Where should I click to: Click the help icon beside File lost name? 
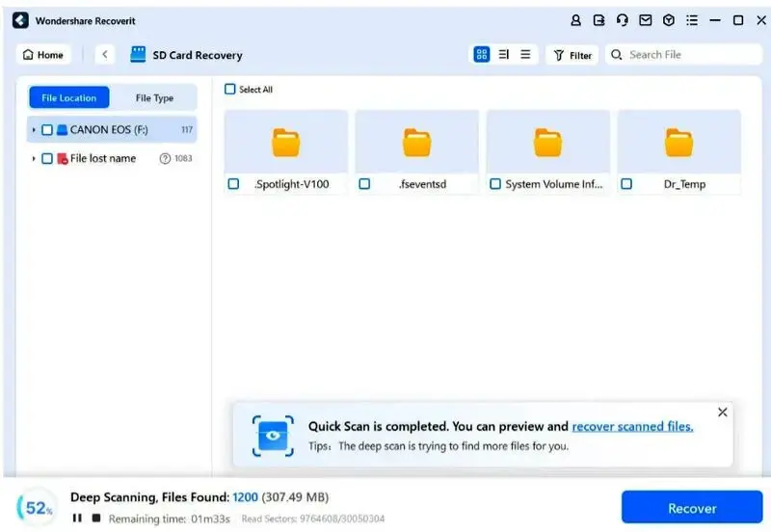point(165,158)
